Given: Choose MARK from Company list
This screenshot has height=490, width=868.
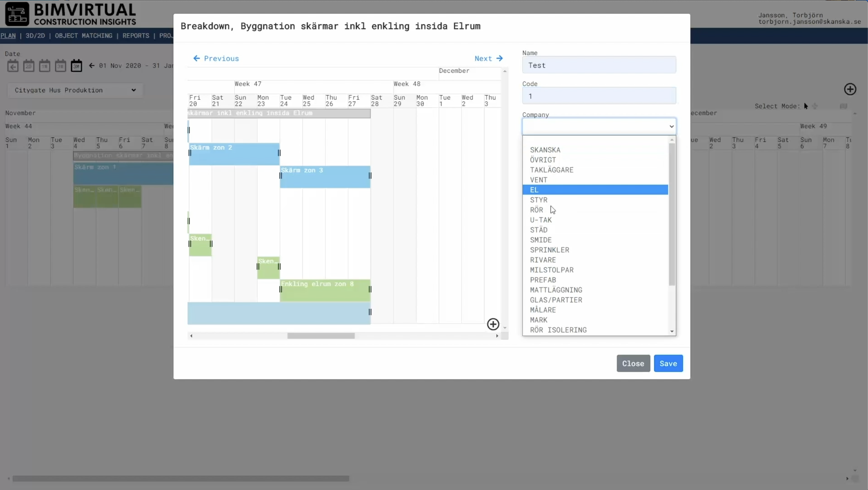Looking at the screenshot, I should point(595,320).
